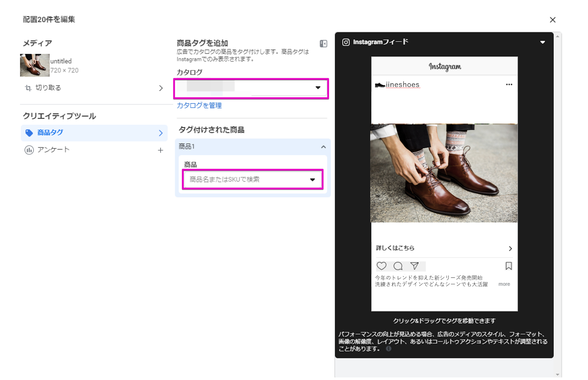588x380 pixels.
Task: Collapse the 商品1 section
Action: (323, 147)
